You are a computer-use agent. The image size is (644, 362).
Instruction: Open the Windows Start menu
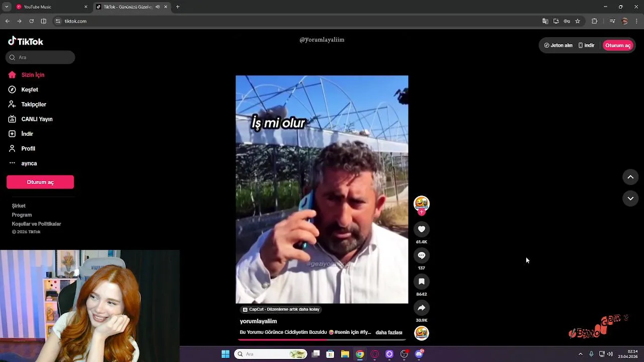(x=225, y=354)
